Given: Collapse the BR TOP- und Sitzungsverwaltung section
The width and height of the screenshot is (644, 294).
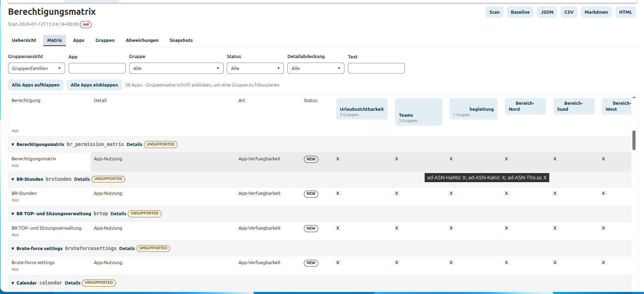Looking at the screenshot, I should click(13, 214).
